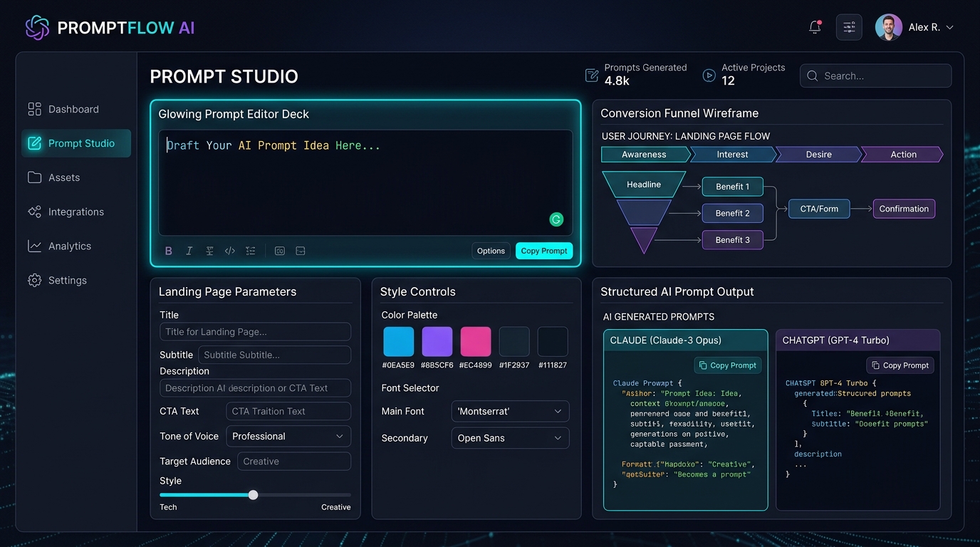Image resolution: width=980 pixels, height=547 pixels.
Task: Copy the Claude prompt output
Action: click(727, 365)
